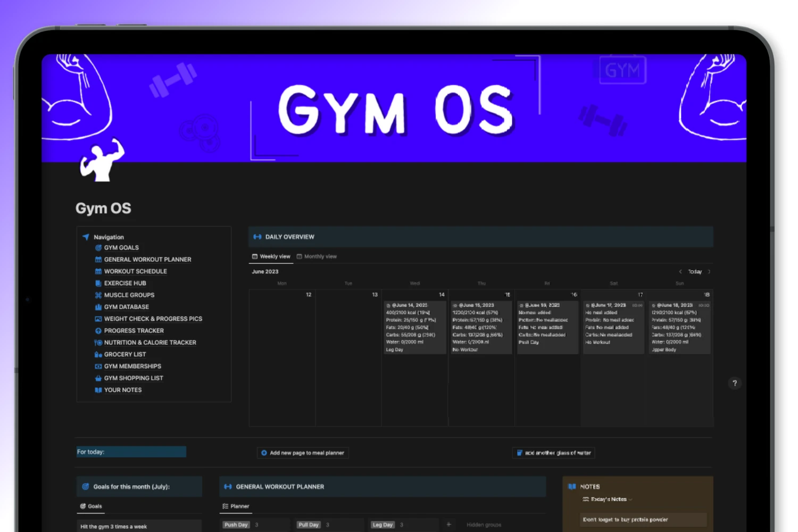Click the Pull Day group tag
Screen dimensions: 798x532
coord(309,525)
